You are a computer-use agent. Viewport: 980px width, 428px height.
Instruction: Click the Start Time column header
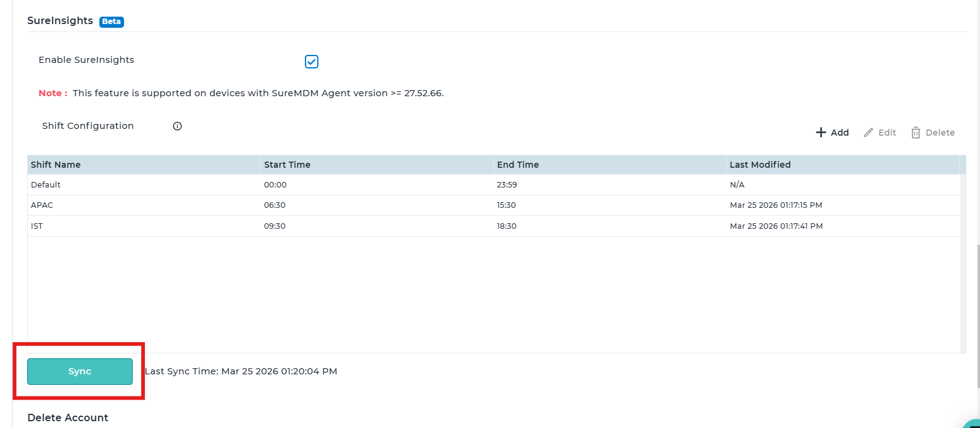click(287, 165)
